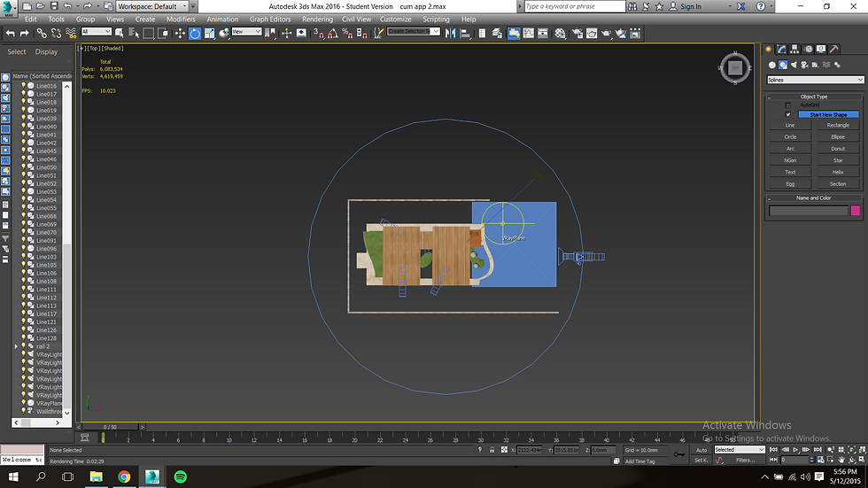Switch to the Utilities command panel
The image size is (868, 488).
(833, 50)
